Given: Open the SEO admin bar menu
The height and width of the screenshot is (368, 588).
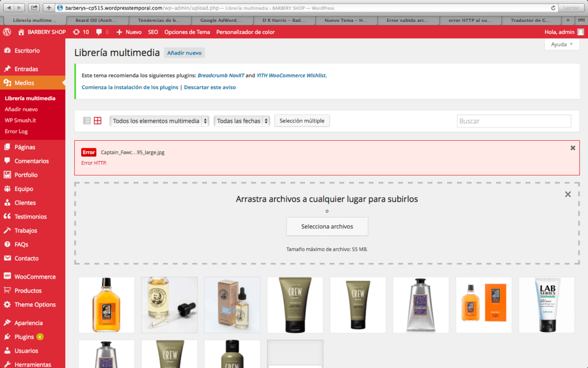Looking at the screenshot, I should coord(153,32).
